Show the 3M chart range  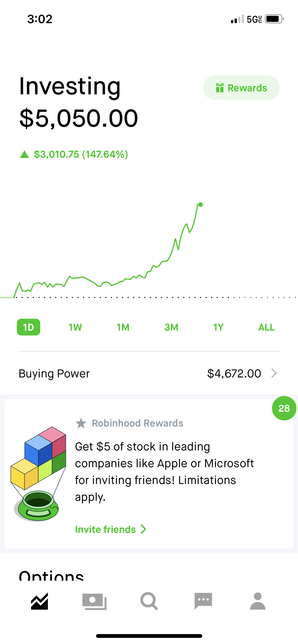point(171,327)
